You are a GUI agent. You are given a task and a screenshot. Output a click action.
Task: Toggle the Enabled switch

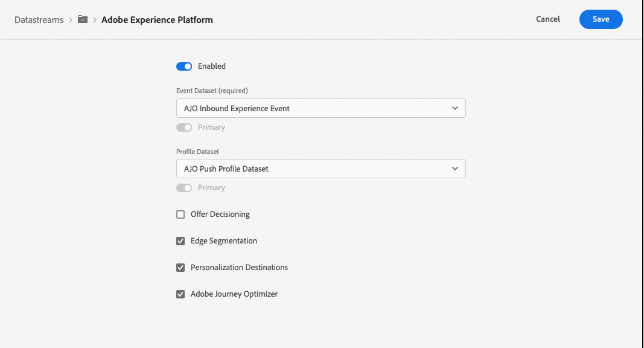pos(184,66)
